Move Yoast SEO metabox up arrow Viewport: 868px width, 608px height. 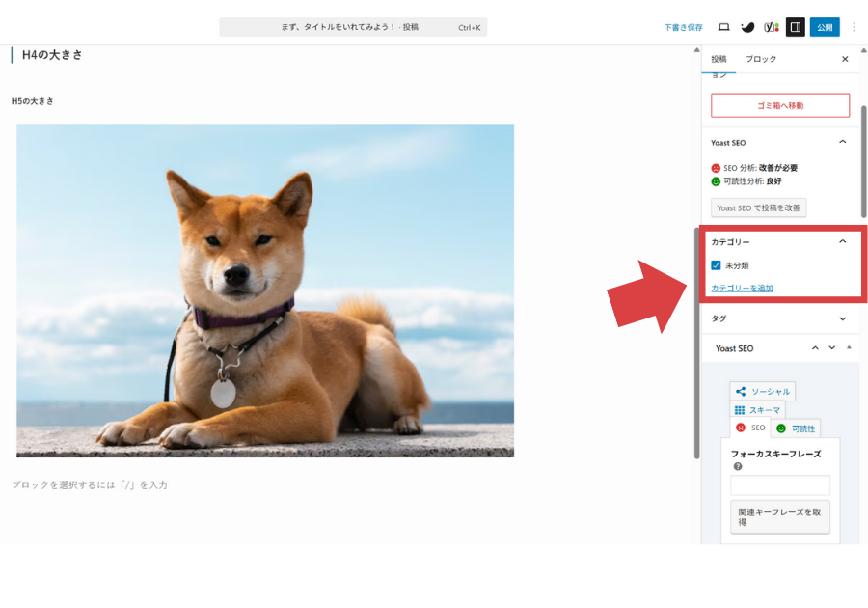(x=815, y=348)
